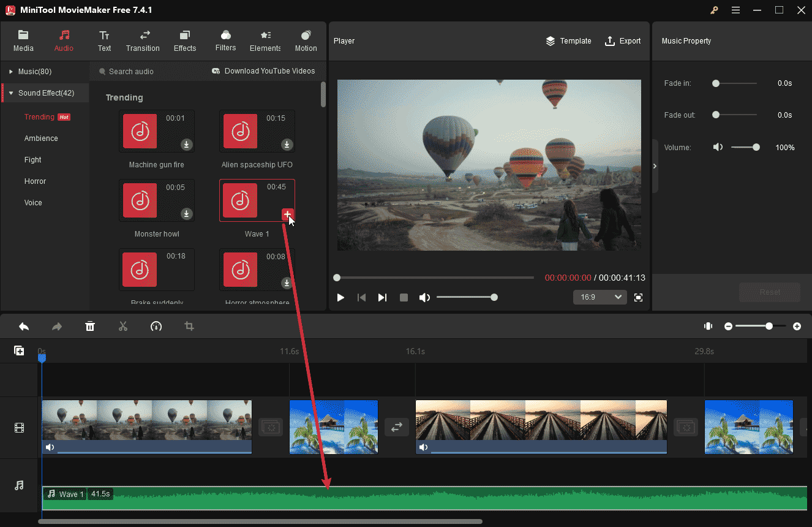
Task: Enter fullscreen preview mode
Action: (639, 297)
